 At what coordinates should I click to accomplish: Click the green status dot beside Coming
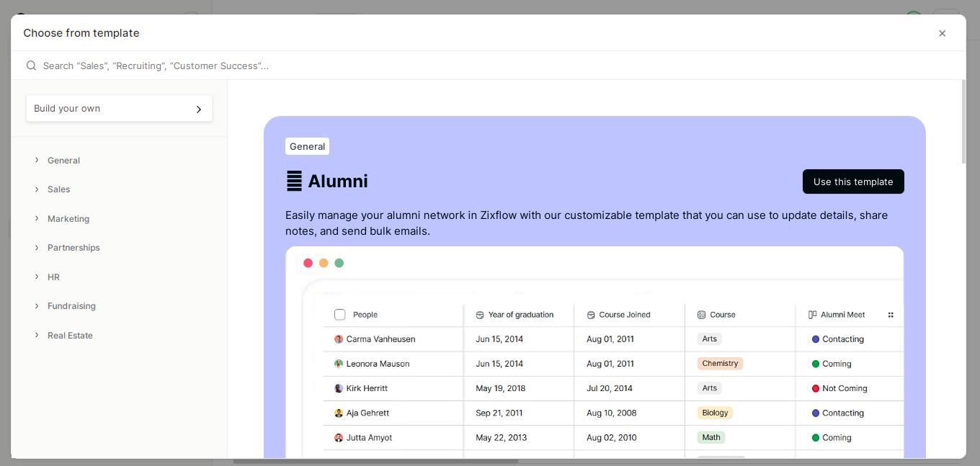click(815, 364)
